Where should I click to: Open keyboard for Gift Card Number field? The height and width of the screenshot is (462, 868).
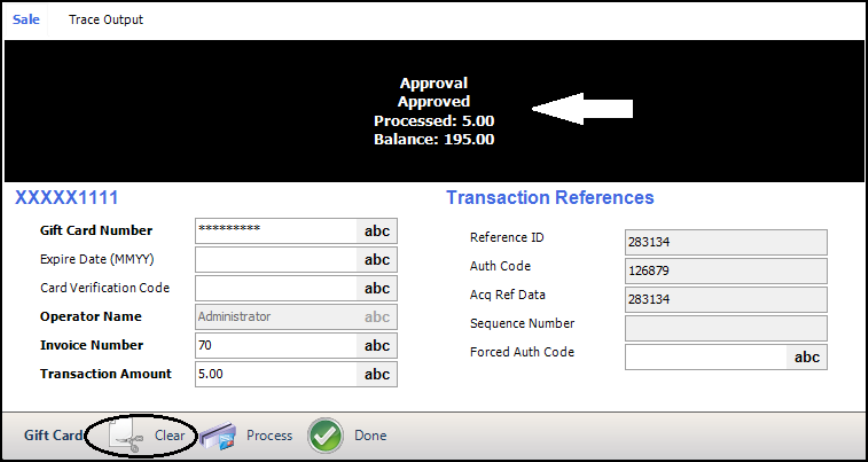click(376, 231)
